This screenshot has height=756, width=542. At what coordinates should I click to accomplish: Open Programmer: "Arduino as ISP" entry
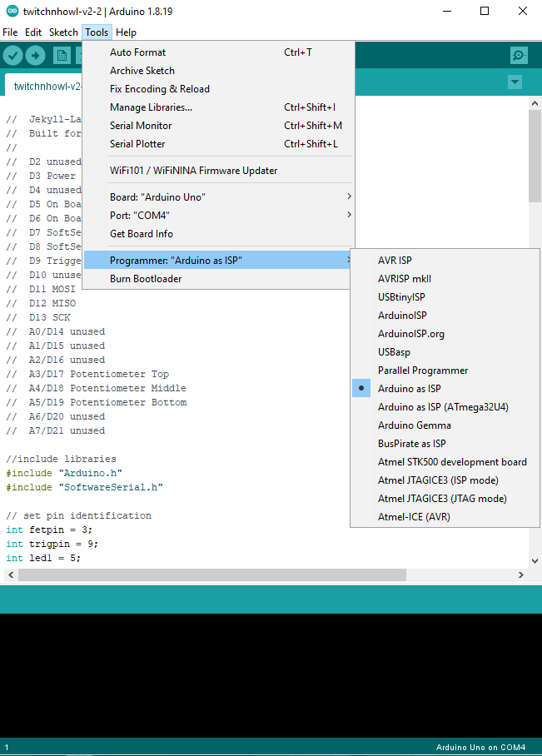(218, 261)
